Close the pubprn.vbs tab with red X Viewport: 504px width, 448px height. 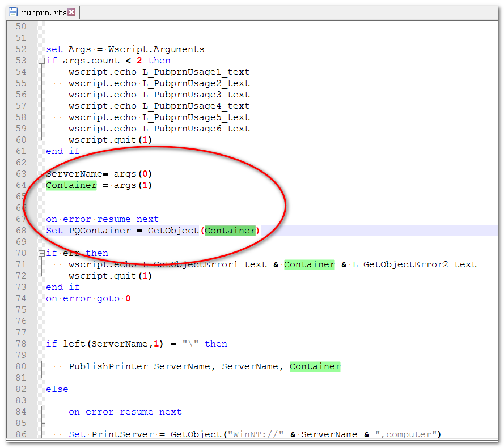(x=71, y=12)
